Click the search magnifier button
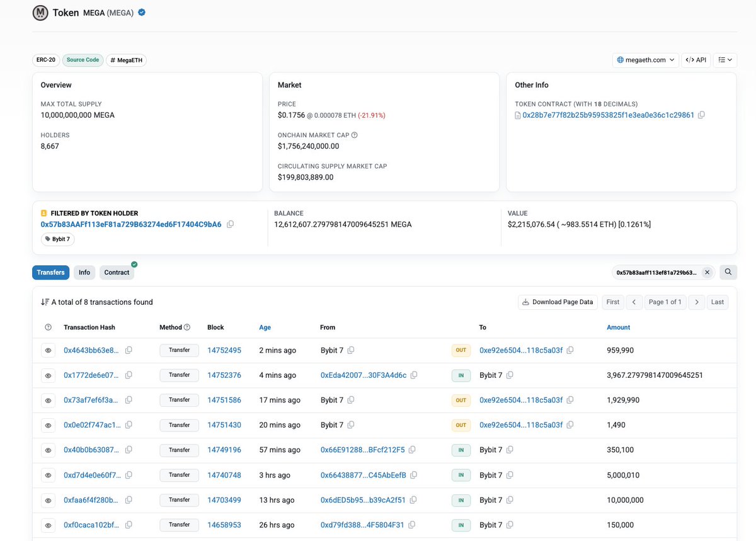 click(x=728, y=272)
